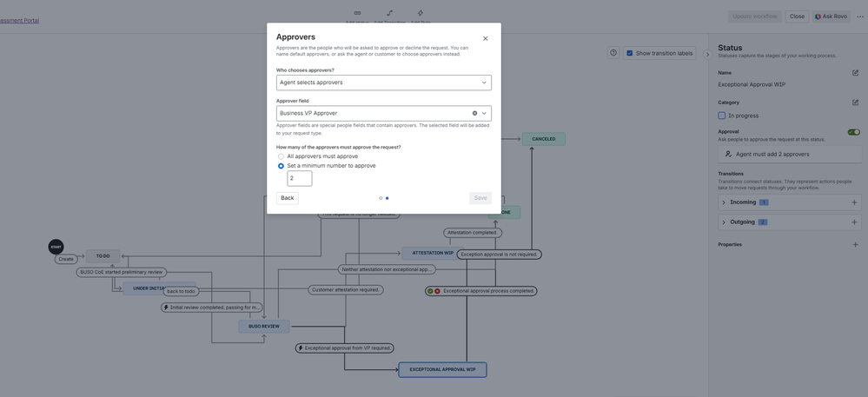Viewport: 868px width, 397px height.
Task: Add an incoming transition plus icon
Action: point(854,202)
